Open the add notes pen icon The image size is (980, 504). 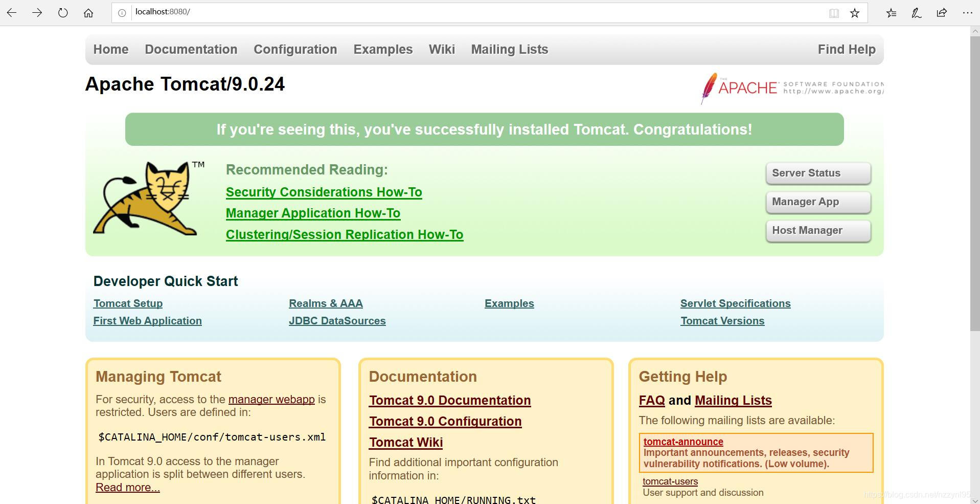(917, 13)
